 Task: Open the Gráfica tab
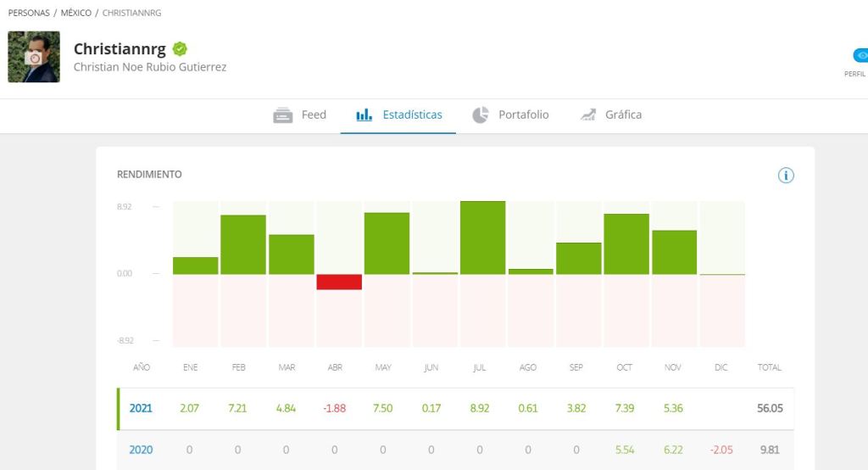(623, 115)
